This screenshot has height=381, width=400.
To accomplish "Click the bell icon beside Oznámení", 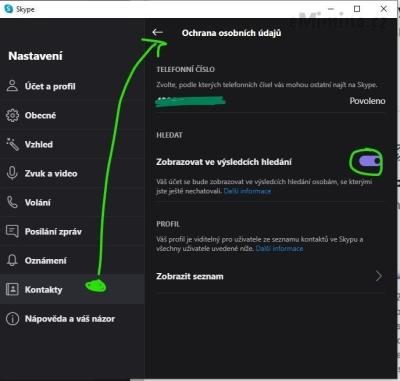I will pos(12,260).
